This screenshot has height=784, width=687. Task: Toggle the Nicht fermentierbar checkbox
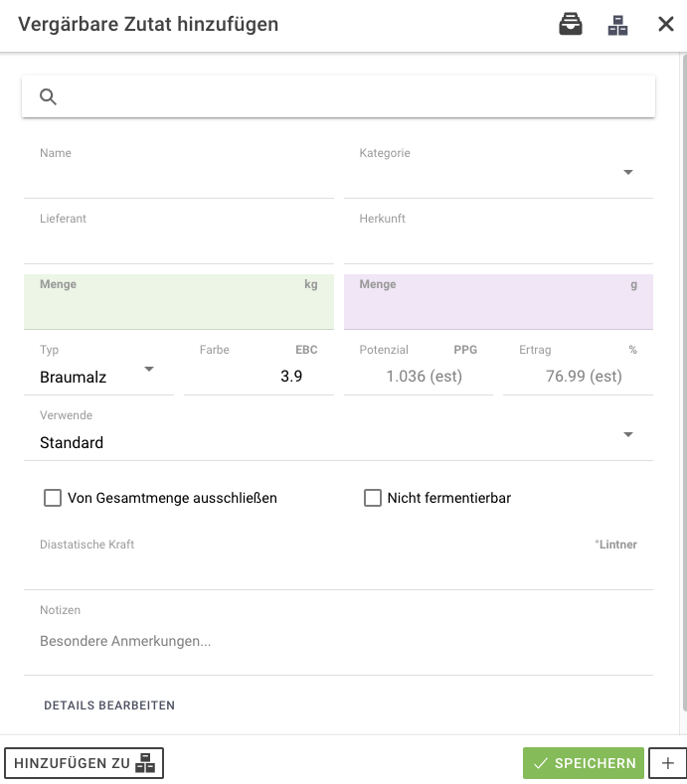(373, 498)
